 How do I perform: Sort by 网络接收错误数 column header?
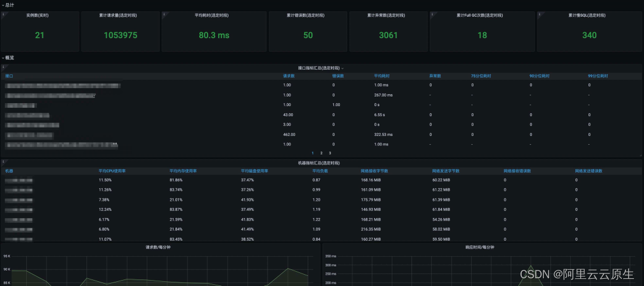[x=518, y=171]
